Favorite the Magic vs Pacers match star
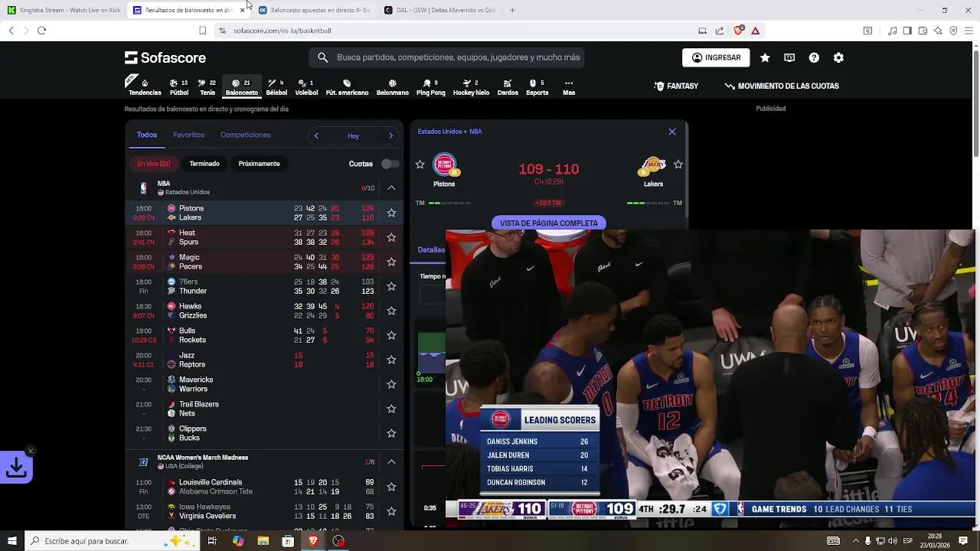 pyautogui.click(x=391, y=262)
